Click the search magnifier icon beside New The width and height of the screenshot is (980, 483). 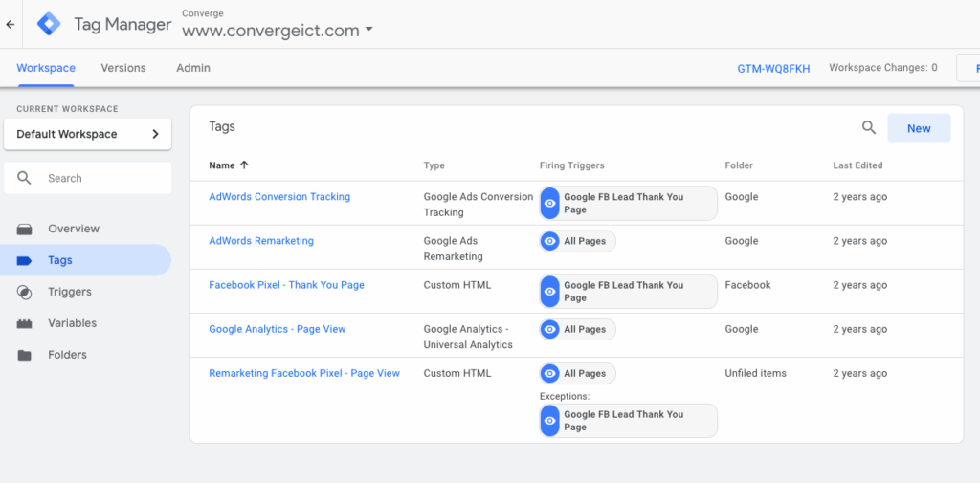[x=869, y=127]
